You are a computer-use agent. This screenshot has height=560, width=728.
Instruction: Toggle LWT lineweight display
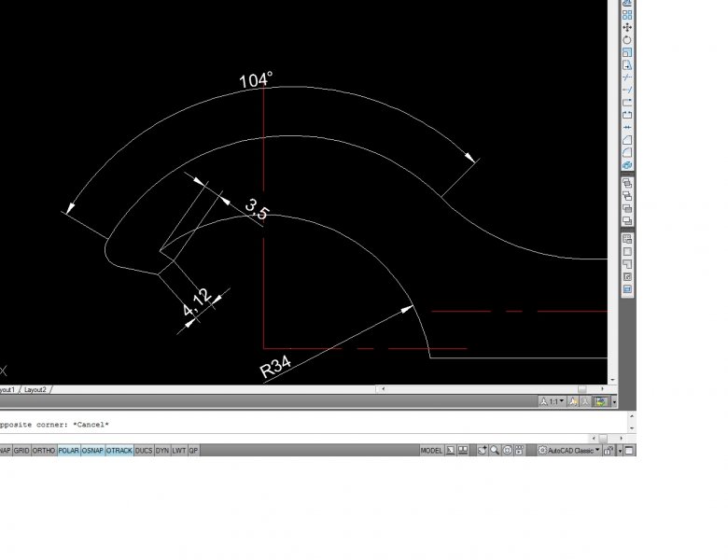[179, 451]
